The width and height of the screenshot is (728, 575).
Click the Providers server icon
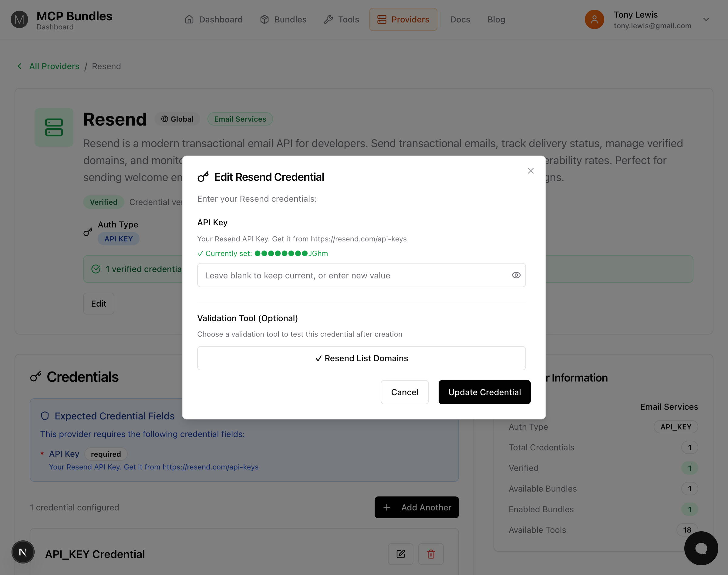382,19
